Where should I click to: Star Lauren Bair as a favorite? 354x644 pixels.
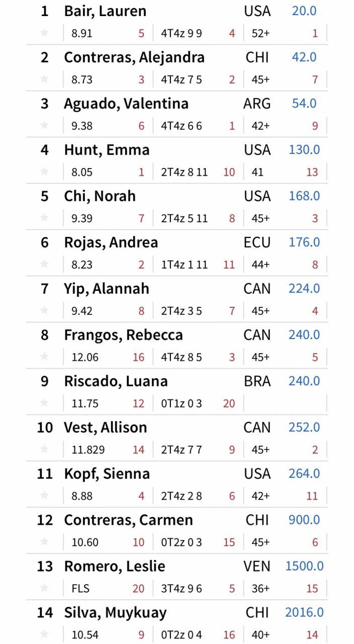point(44,33)
